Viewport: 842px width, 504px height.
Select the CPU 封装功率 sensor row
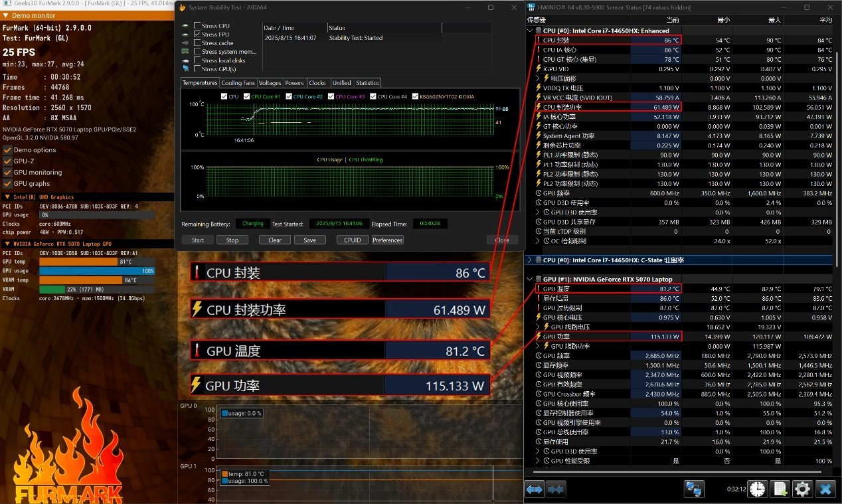(584, 107)
